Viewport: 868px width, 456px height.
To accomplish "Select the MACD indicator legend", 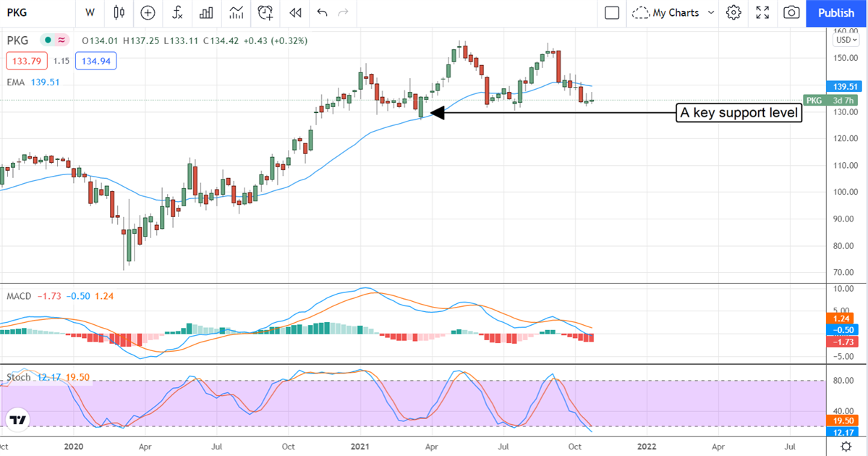I will pyautogui.click(x=59, y=296).
